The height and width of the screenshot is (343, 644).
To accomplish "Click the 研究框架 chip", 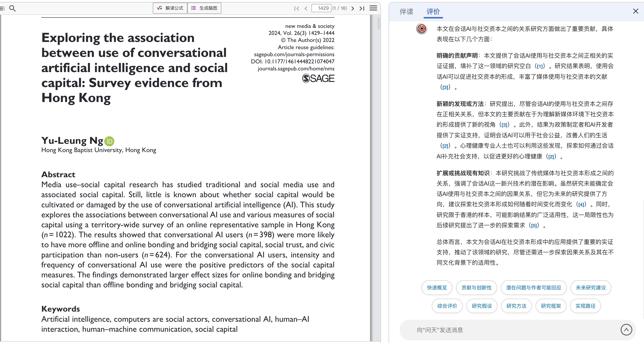I will tap(551, 306).
